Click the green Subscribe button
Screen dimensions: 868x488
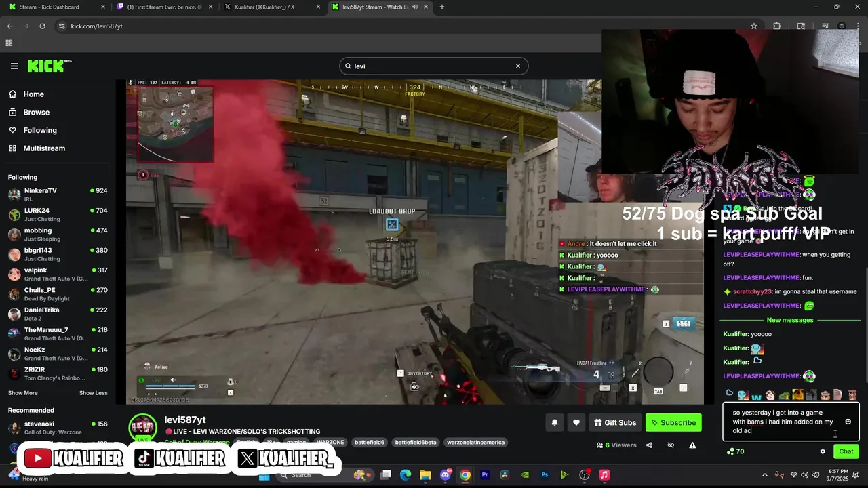click(x=673, y=422)
